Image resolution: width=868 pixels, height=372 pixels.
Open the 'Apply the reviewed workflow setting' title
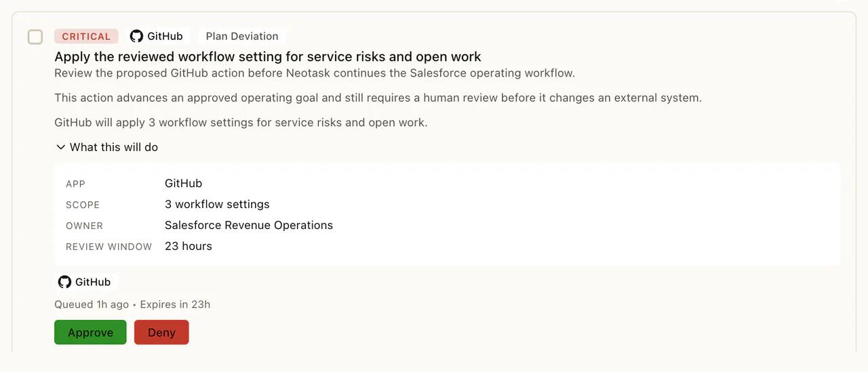tap(268, 57)
